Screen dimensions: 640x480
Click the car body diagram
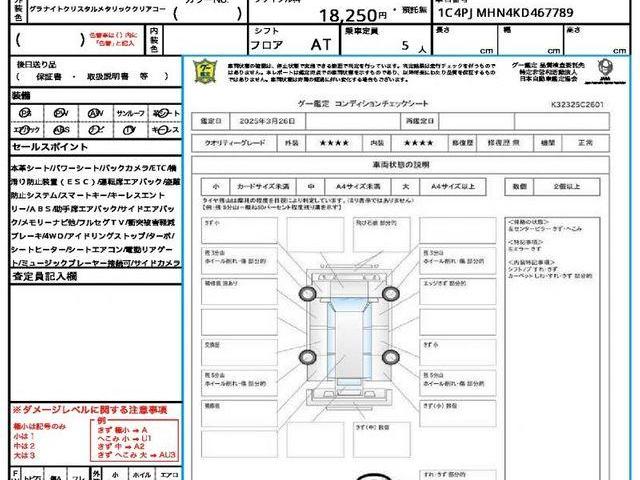[349, 336]
